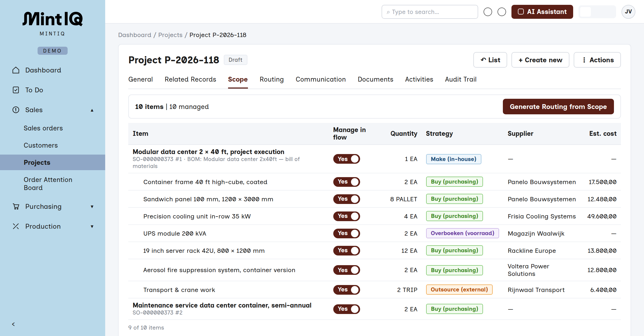
Task: Open the JV user avatar
Action: [x=628, y=12]
